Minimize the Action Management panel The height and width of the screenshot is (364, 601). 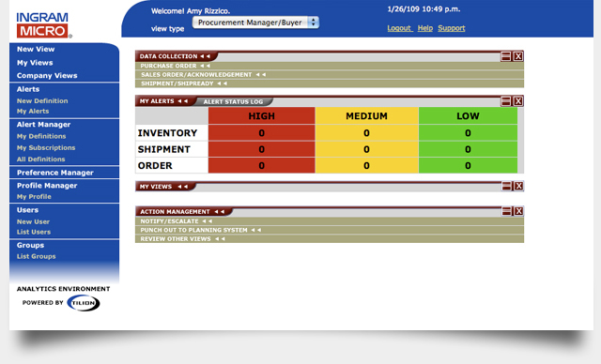(x=507, y=211)
